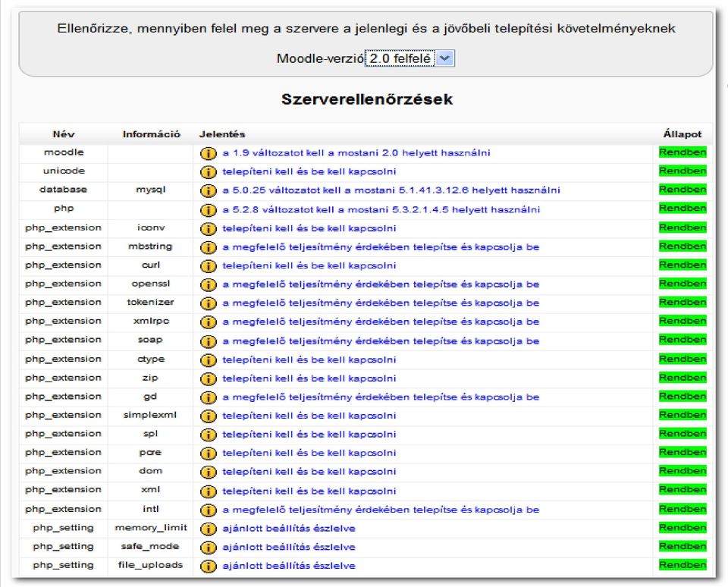Image resolution: width=728 pixels, height=587 pixels.
Task: Click the 'intl' information cell
Action: 150,509
